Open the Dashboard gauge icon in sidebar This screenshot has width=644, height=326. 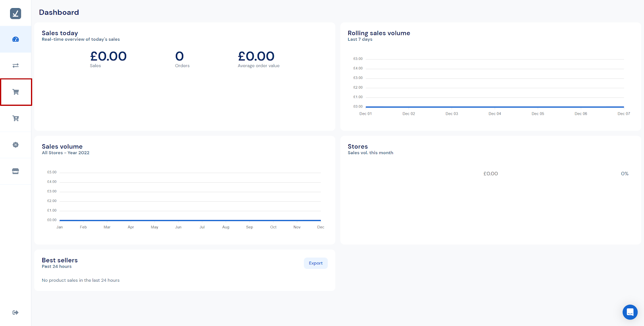click(x=16, y=39)
